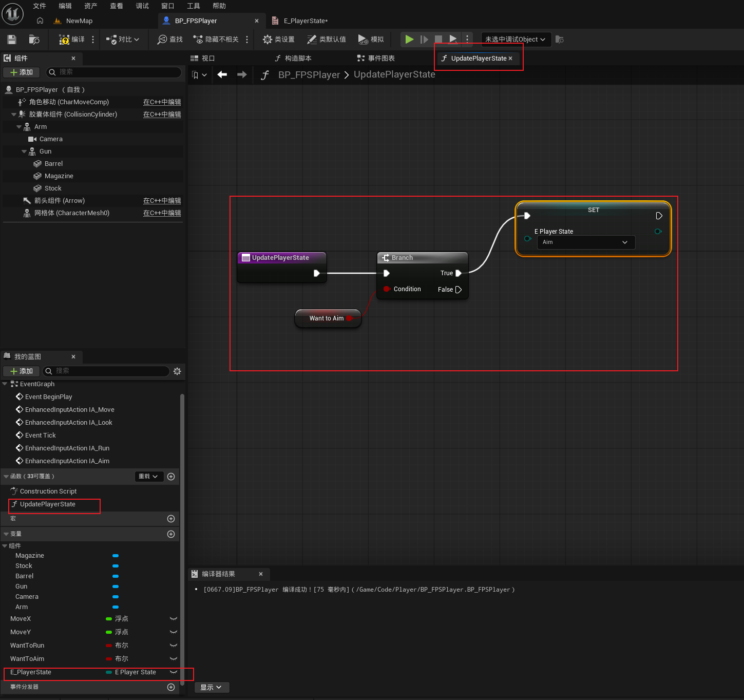
Task: Open the Edit (编辑) menu
Action: click(65, 6)
